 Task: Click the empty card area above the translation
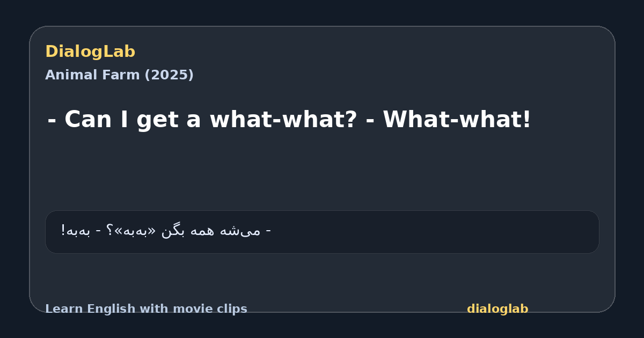pos(322,172)
